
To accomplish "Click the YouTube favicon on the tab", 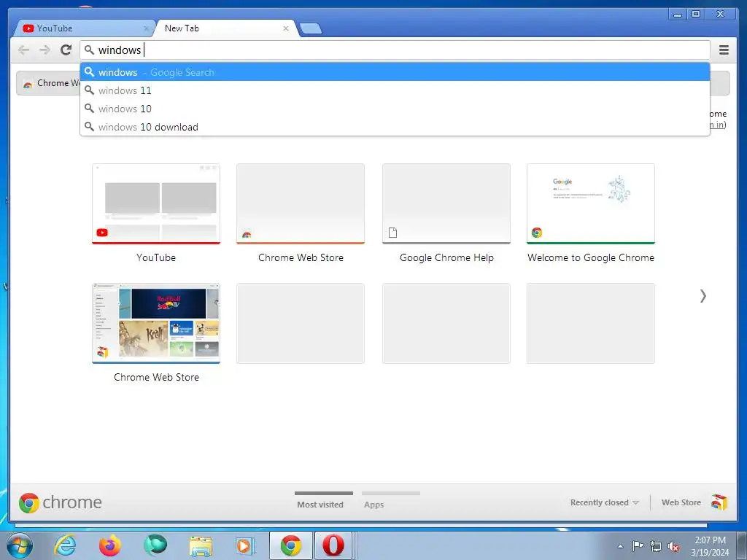I will [x=28, y=28].
